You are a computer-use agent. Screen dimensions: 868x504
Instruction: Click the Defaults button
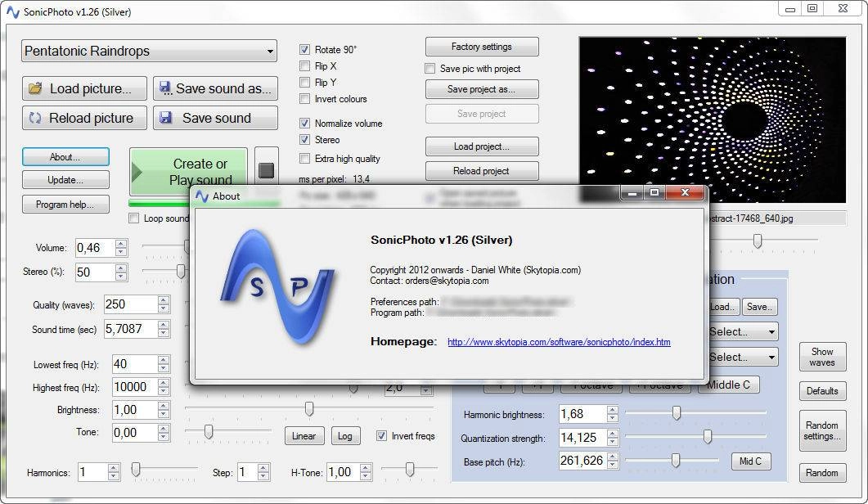[x=822, y=391]
